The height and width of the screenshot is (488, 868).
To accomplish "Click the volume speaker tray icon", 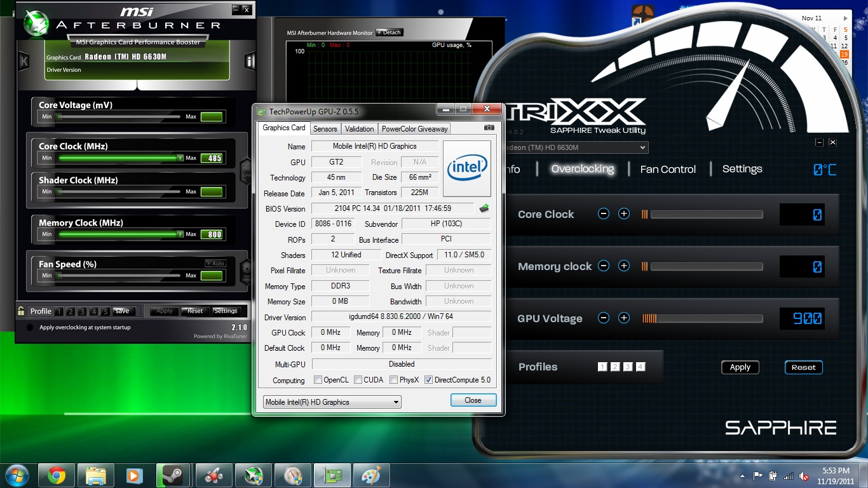I will point(804,475).
